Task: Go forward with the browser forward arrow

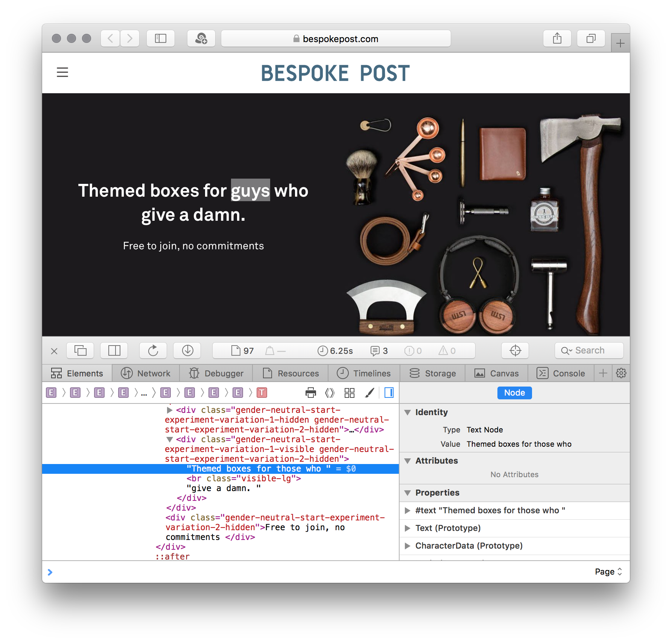Action: pos(130,38)
